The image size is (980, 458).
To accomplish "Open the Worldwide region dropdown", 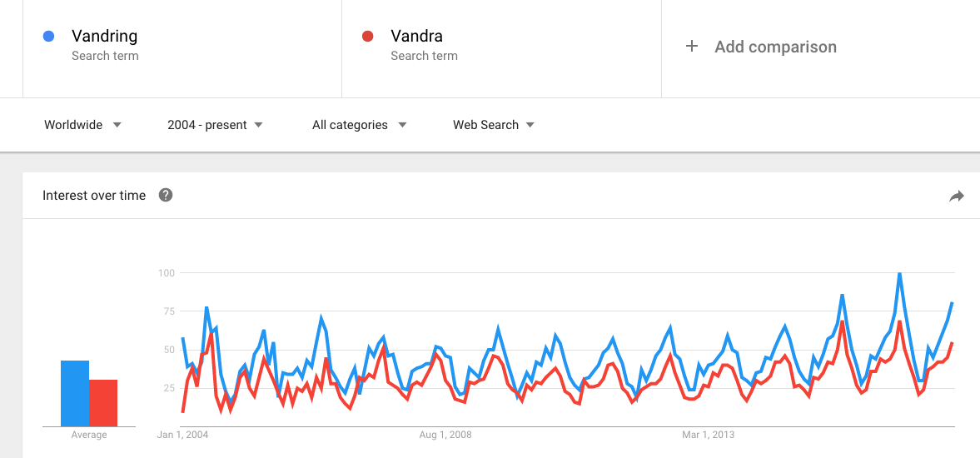I will tap(82, 125).
